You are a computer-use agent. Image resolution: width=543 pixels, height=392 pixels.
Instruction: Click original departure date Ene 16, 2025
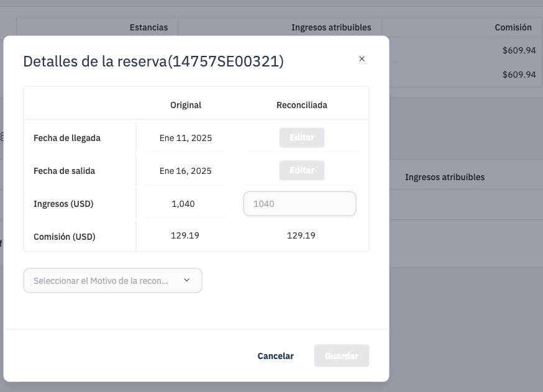pos(185,171)
